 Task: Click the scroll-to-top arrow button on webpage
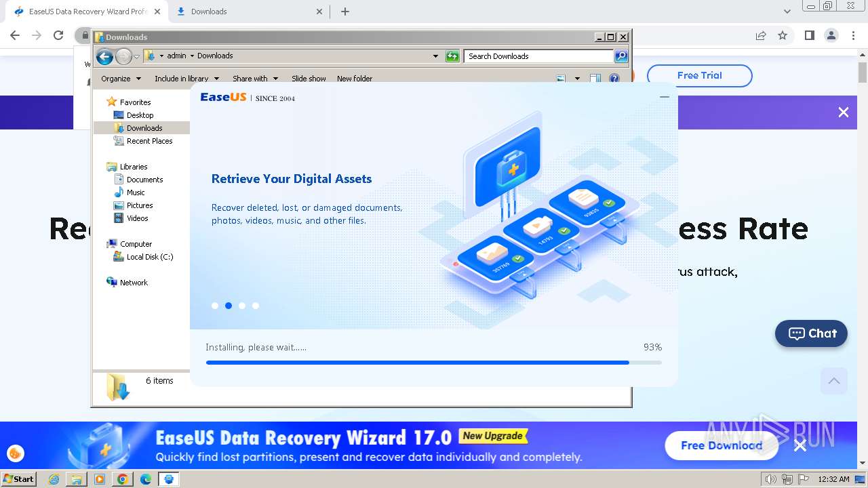click(x=834, y=381)
